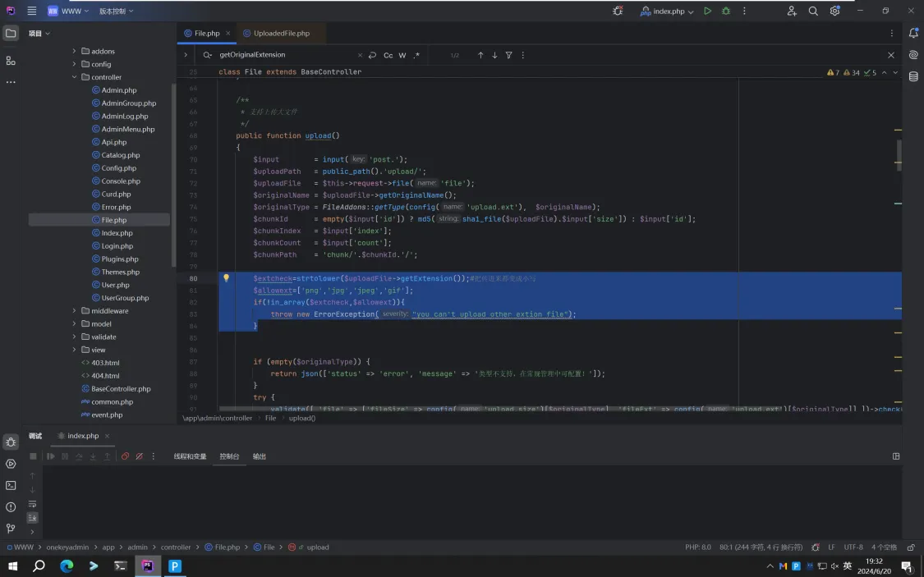924x577 pixels.
Task: Expand the view folder
Action: (x=74, y=350)
